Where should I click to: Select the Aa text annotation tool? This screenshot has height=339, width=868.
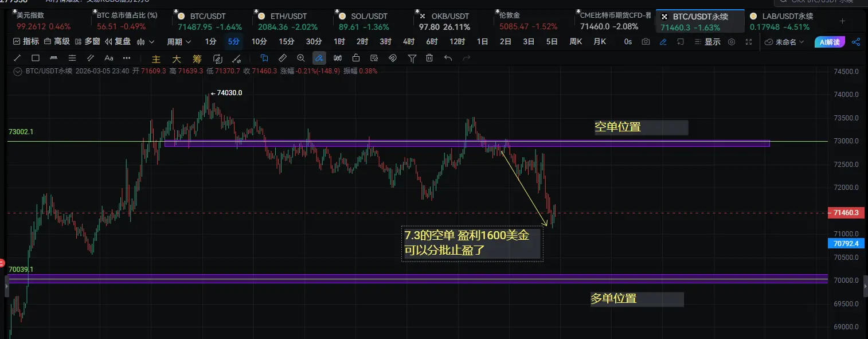[x=109, y=58]
